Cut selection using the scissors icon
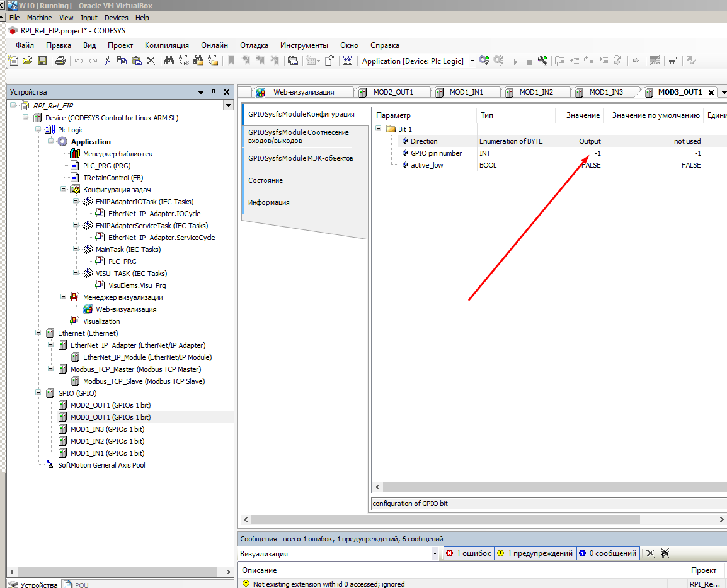Screen dimensions: 727x588 (x=107, y=61)
